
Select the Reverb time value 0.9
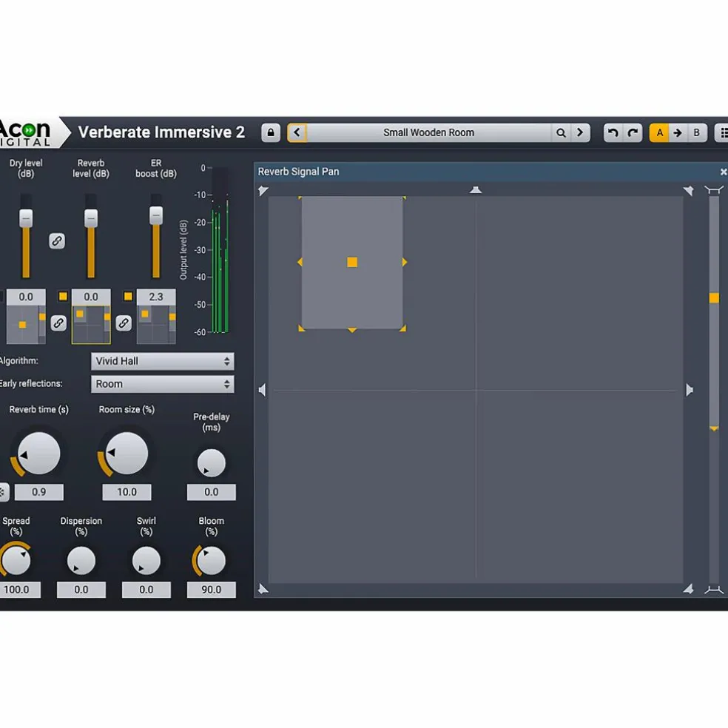[39, 492]
